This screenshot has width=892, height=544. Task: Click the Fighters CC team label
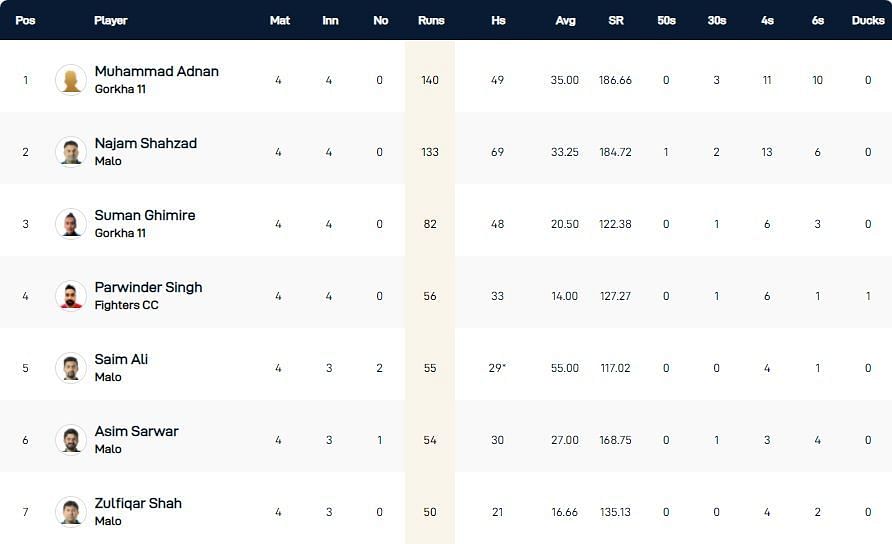(126, 305)
